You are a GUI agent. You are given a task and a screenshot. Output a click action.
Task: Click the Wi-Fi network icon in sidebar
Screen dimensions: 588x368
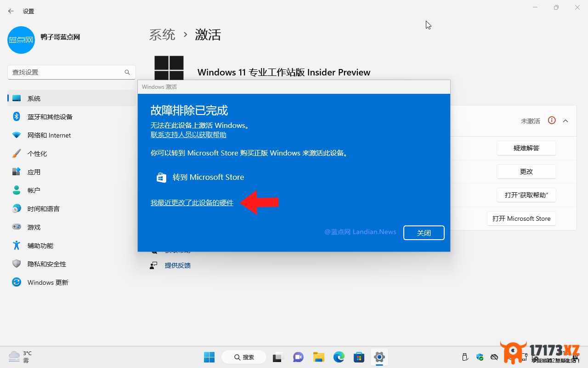[17, 135]
